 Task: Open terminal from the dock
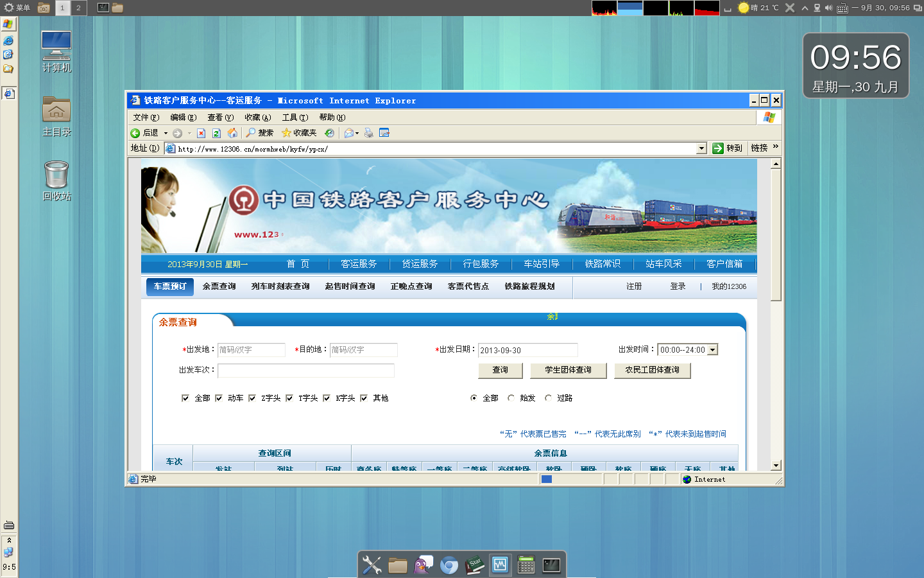pos(552,565)
